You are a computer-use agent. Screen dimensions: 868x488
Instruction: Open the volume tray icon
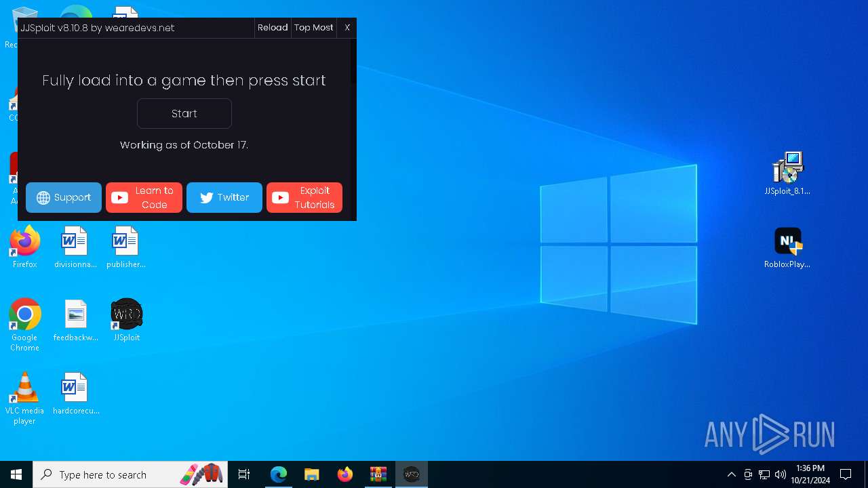tap(781, 474)
